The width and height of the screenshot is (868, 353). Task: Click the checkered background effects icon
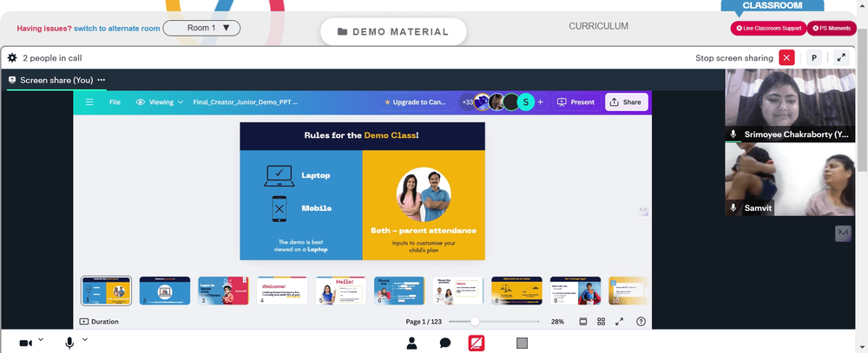522,343
